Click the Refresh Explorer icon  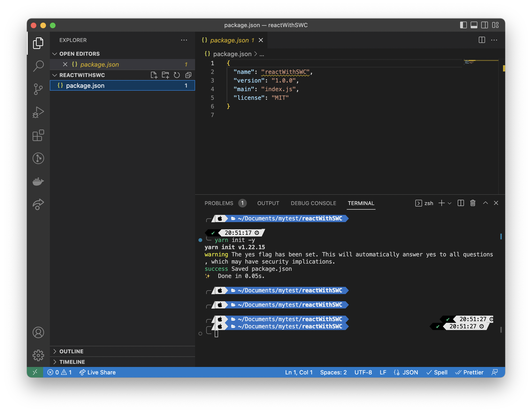coord(177,75)
